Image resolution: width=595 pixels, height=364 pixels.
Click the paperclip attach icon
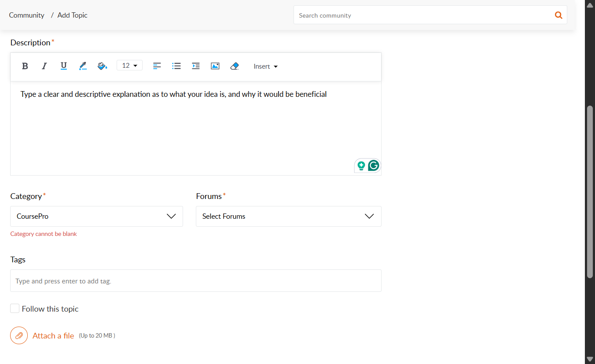(19, 335)
